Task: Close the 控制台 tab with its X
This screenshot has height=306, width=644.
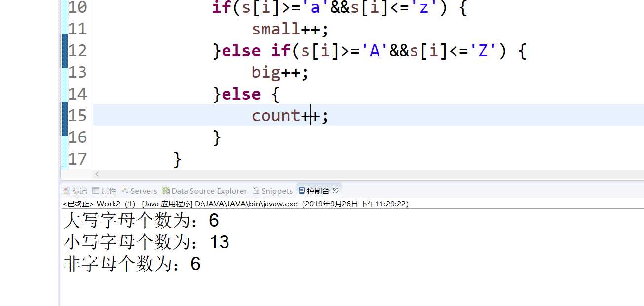Action: (336, 191)
